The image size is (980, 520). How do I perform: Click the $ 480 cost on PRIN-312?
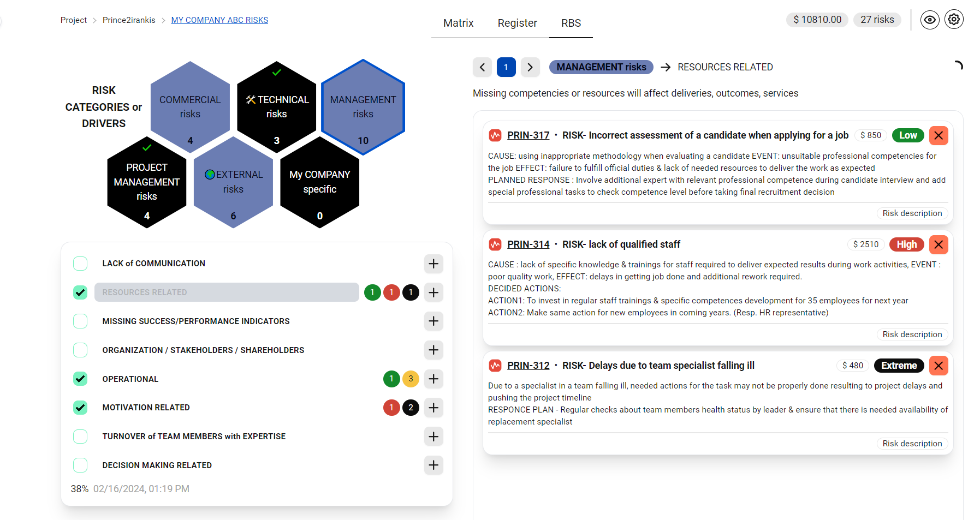[x=853, y=366]
